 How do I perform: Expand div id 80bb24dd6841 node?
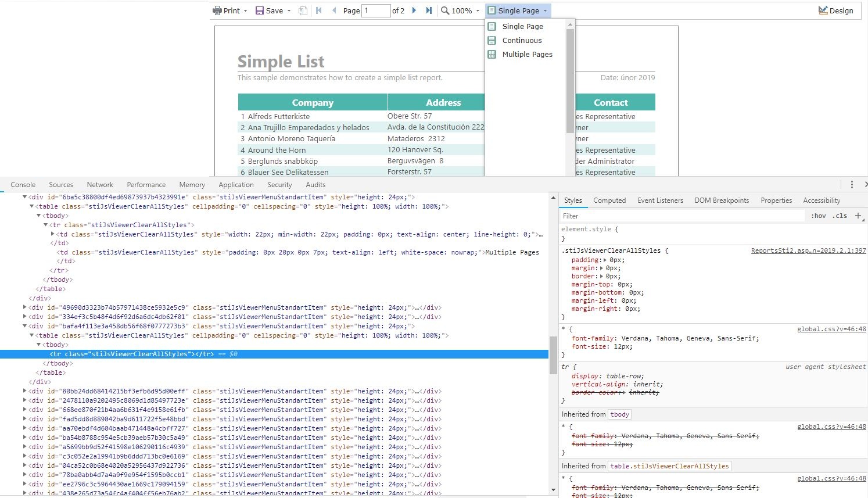[25, 391]
